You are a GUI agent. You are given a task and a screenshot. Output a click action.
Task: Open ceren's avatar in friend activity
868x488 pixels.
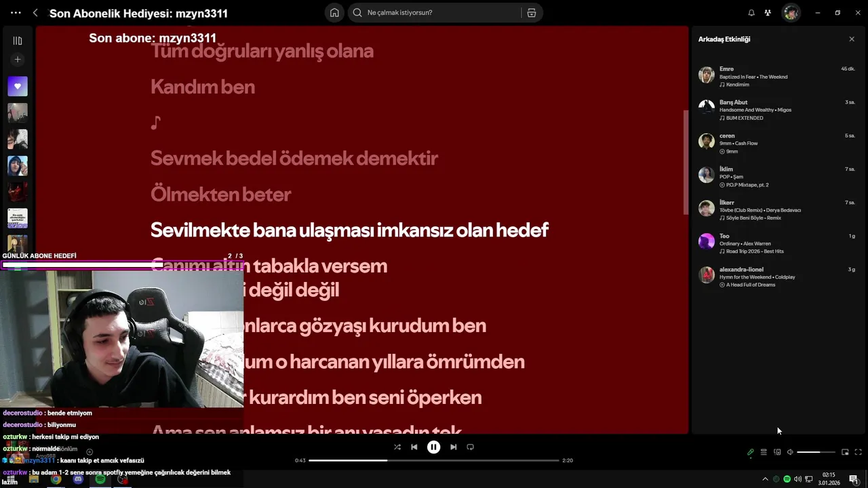707,142
